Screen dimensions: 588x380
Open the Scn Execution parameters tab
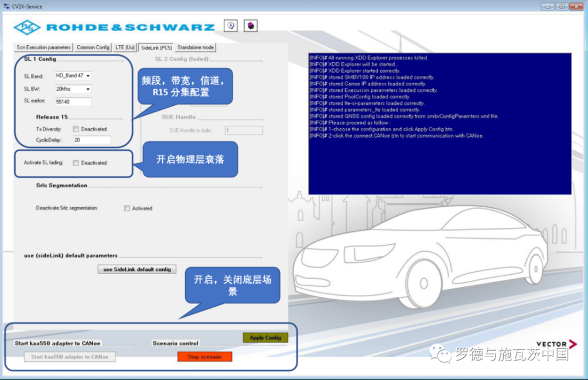click(43, 47)
